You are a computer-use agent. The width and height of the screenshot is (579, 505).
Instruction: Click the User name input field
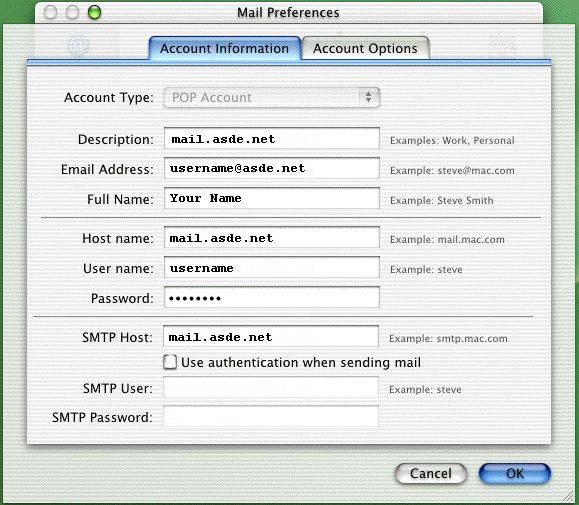(272, 267)
